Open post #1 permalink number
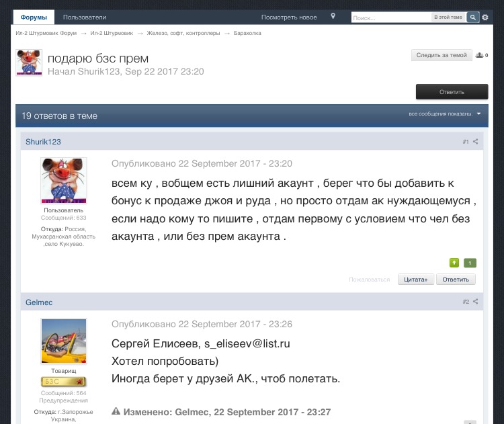 pos(466,141)
